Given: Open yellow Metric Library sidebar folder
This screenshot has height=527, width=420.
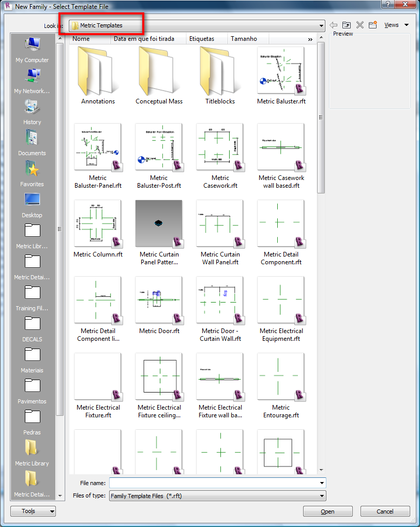Looking at the screenshot, I should click(32, 453).
